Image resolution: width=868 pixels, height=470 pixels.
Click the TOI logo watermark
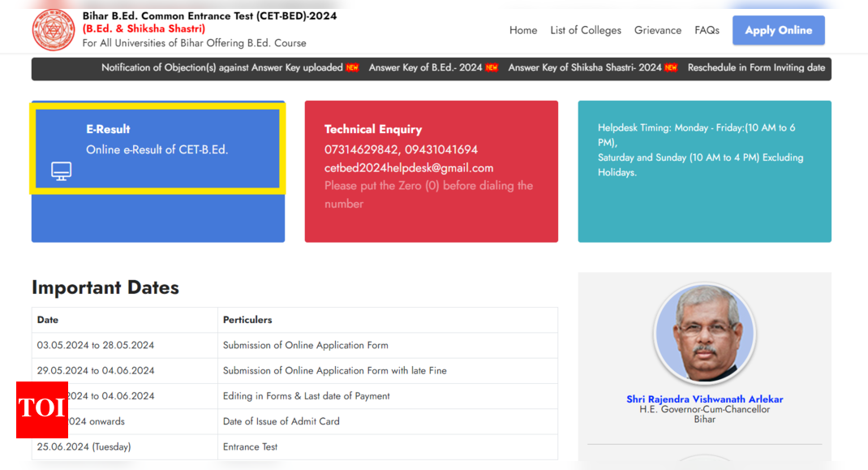point(41,411)
